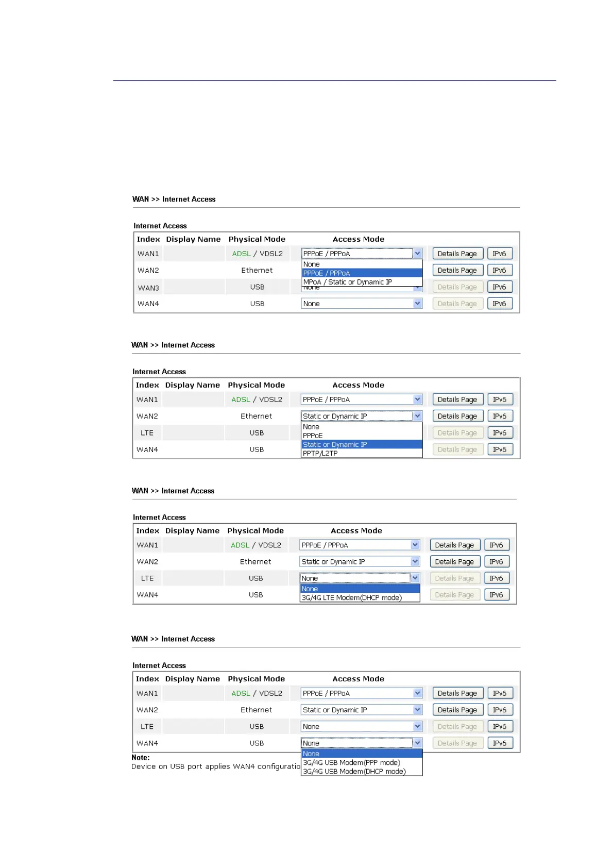This screenshot has height=868, width=613.
Task: Click WAN2 Details Page button in third table
Action: point(454,561)
